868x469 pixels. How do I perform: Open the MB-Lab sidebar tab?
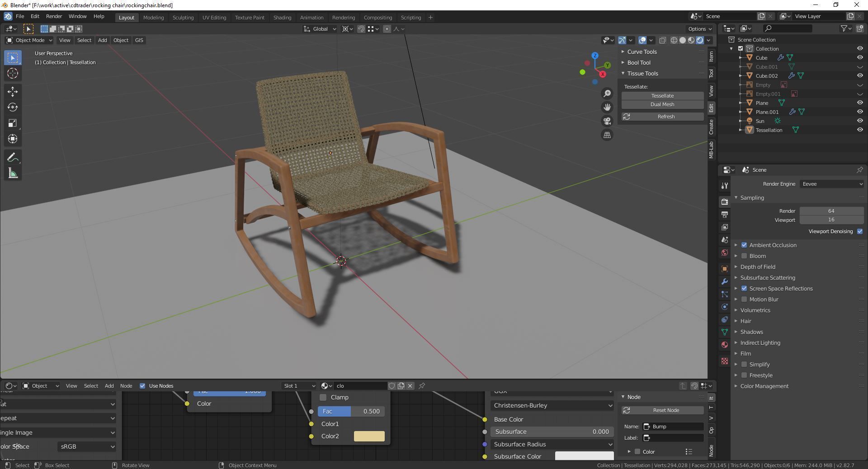[x=711, y=150]
